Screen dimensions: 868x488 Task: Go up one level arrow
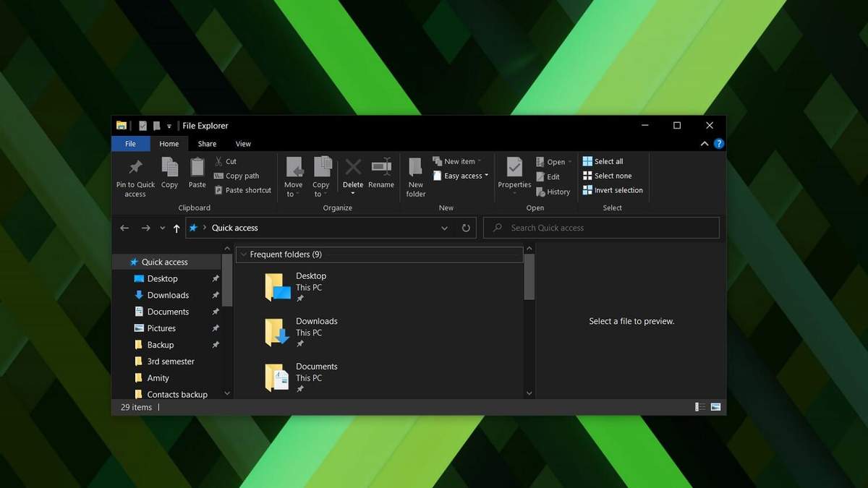(x=176, y=228)
